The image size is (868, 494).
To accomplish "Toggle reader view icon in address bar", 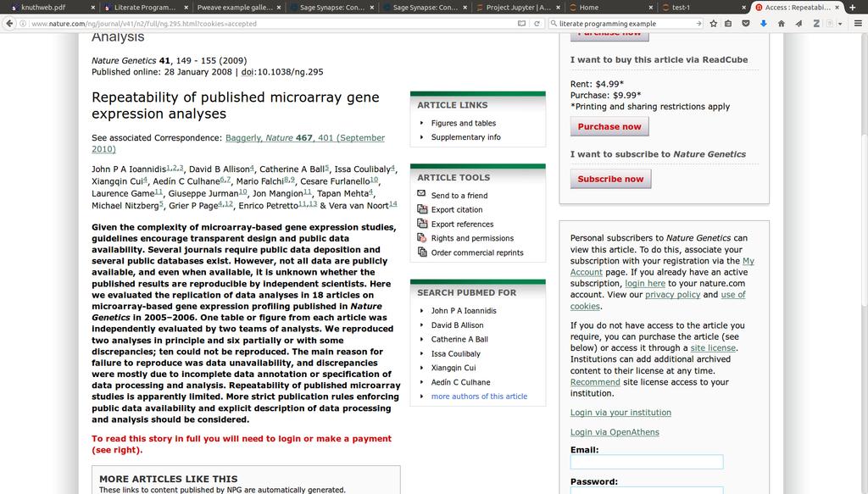I will (x=521, y=24).
